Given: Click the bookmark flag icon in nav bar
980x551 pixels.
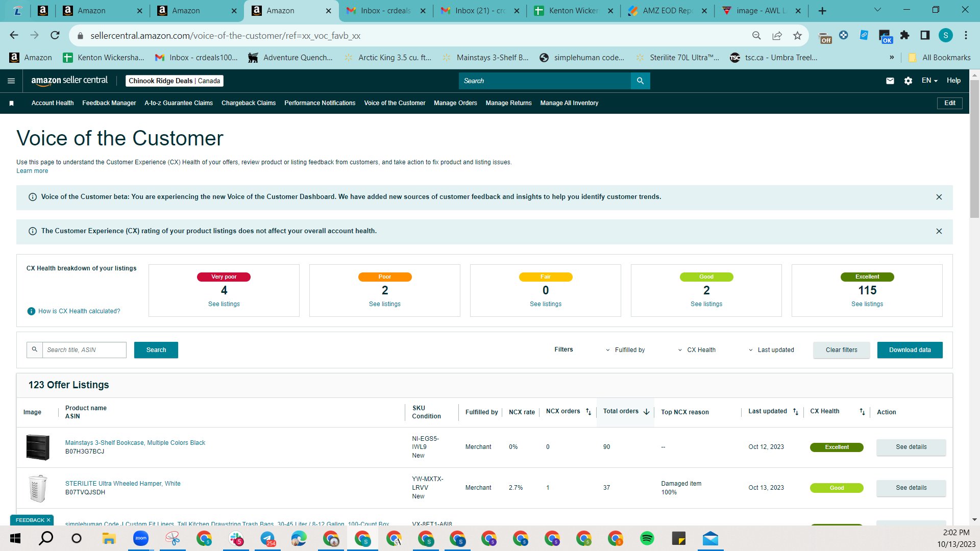Looking at the screenshot, I should 11,103.
